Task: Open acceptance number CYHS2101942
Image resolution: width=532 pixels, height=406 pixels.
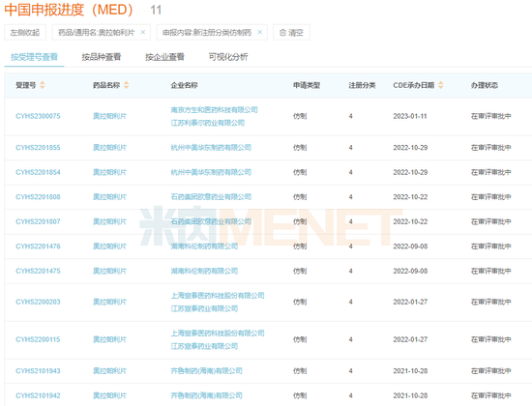Action: pyautogui.click(x=38, y=395)
